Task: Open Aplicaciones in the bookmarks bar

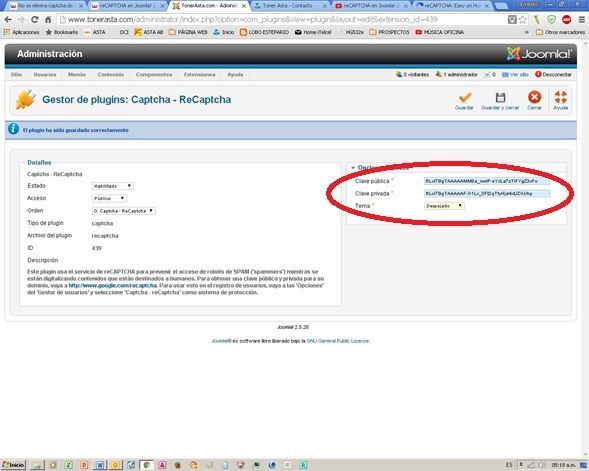Action: coord(21,32)
